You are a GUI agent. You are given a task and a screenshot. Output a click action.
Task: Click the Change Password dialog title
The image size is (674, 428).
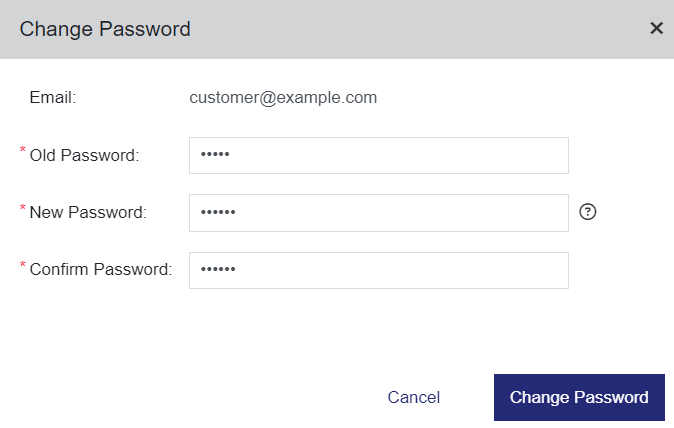pos(105,29)
